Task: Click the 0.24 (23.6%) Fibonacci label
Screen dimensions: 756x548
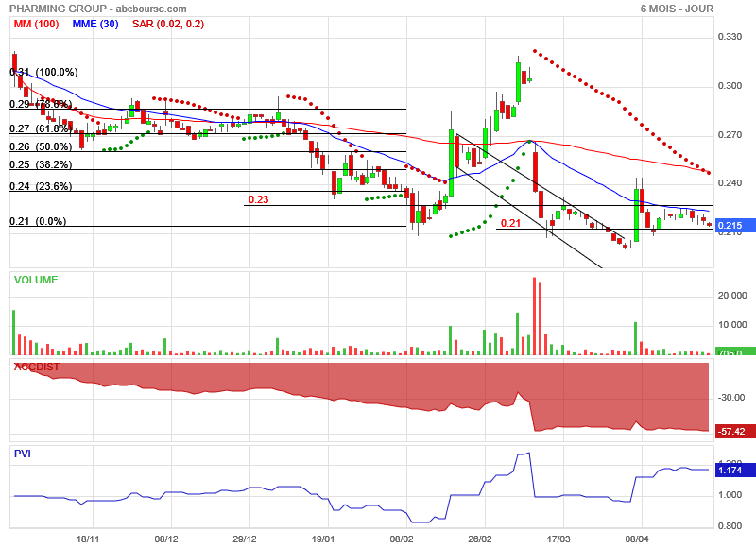Action: (41, 186)
